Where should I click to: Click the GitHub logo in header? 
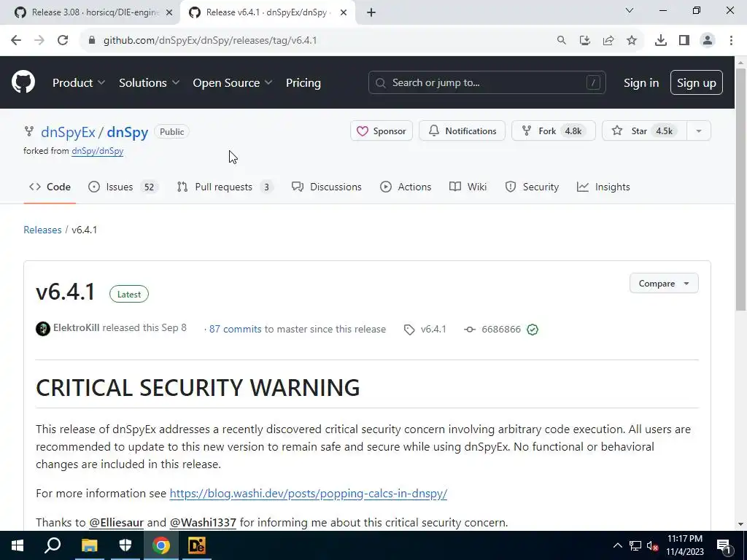[23, 82]
